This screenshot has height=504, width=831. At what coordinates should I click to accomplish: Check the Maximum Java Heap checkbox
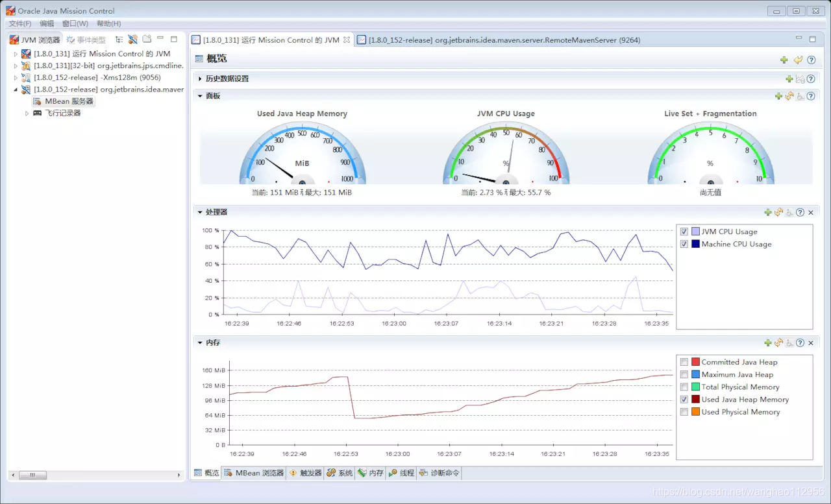tap(684, 374)
